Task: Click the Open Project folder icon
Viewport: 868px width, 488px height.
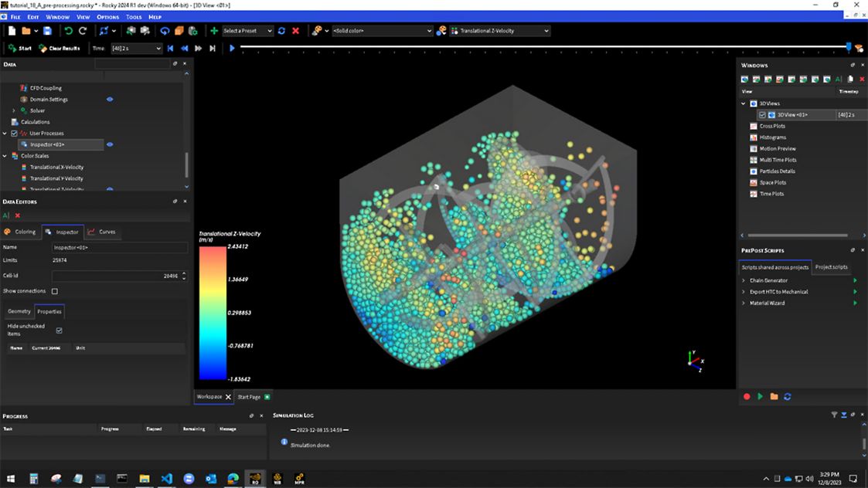Action: coord(26,31)
